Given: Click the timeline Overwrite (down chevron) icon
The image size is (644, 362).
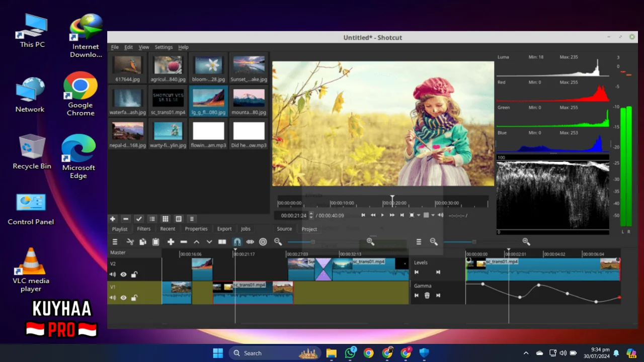Looking at the screenshot, I should click(x=209, y=242).
